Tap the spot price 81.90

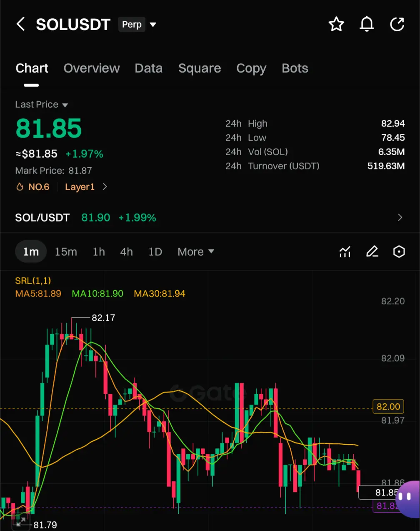pos(96,217)
